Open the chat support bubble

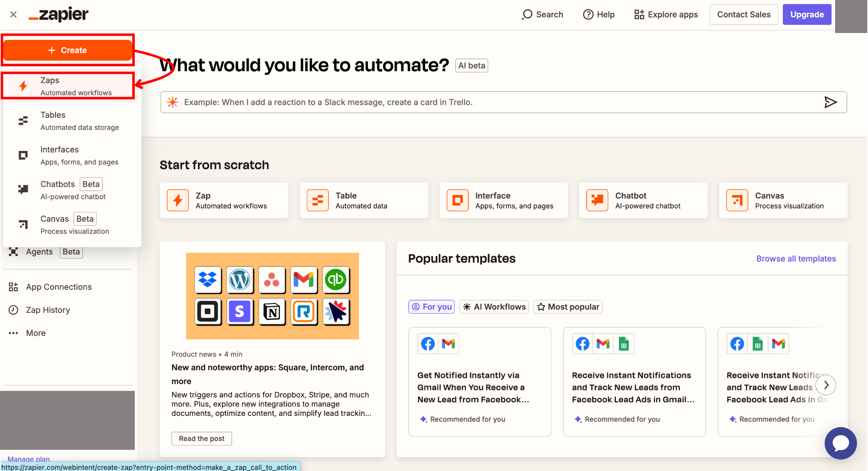[x=840, y=443]
